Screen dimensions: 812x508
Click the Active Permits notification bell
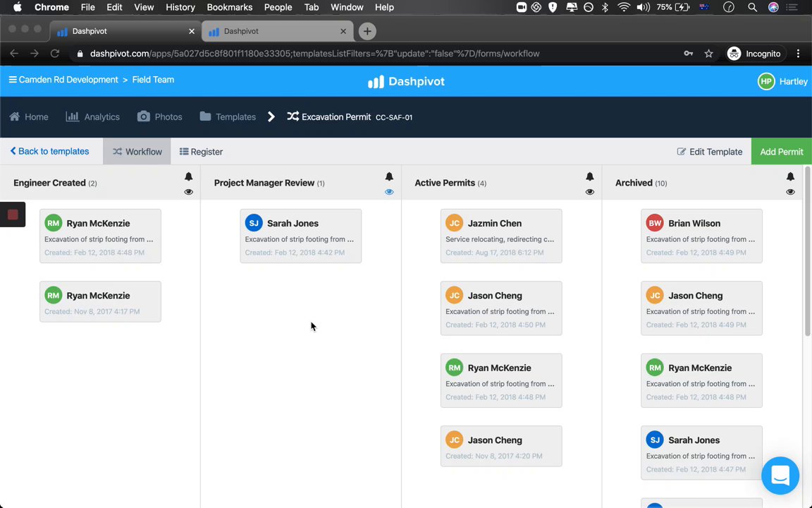click(x=590, y=177)
